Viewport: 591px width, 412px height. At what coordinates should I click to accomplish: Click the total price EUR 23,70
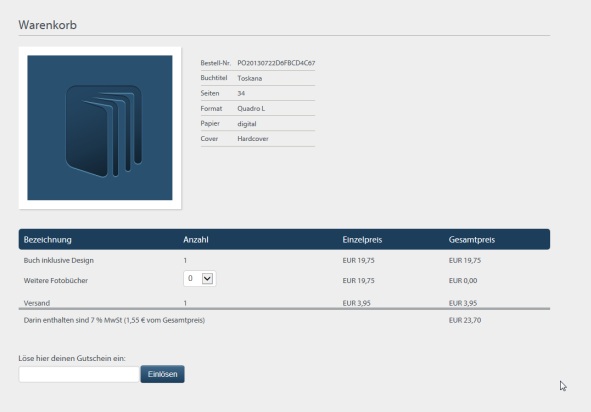tap(465, 320)
